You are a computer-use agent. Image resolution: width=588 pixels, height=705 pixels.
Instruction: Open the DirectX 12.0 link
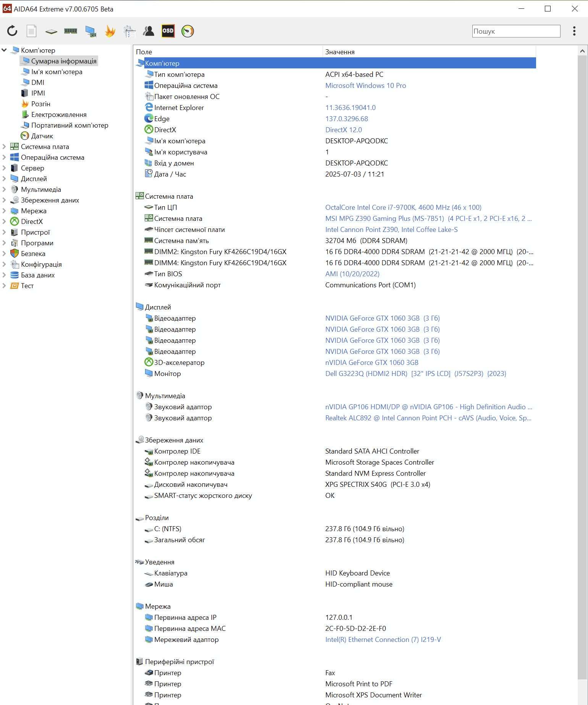343,130
